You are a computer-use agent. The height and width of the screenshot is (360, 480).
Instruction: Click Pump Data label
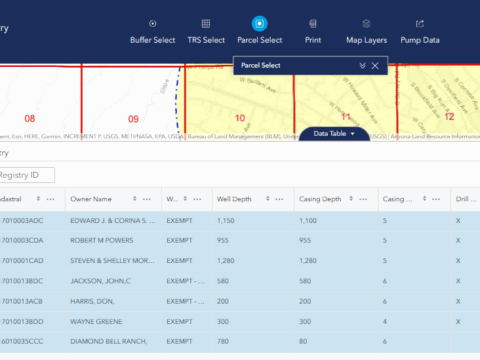[x=420, y=40]
